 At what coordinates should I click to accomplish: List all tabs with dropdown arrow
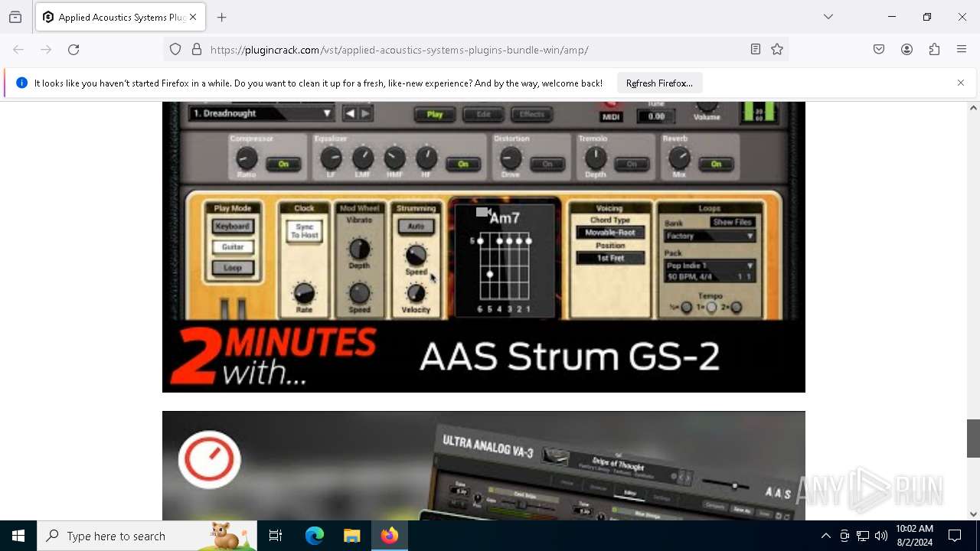pyautogui.click(x=828, y=17)
